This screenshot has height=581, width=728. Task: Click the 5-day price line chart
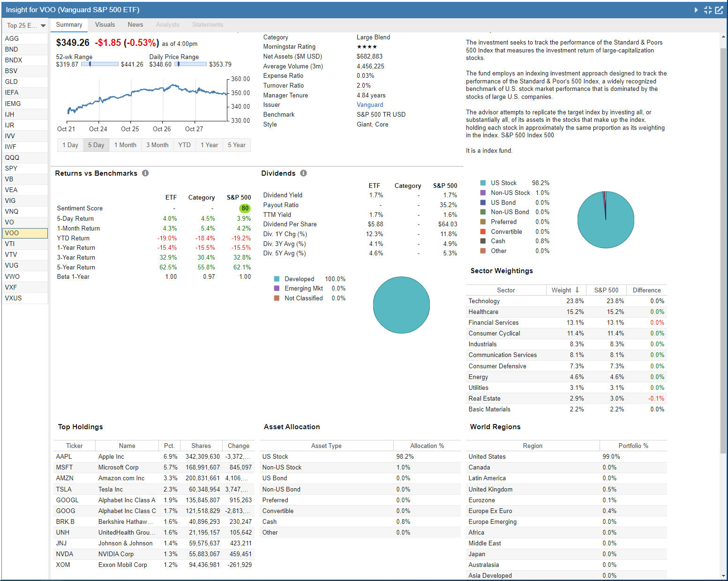point(147,100)
